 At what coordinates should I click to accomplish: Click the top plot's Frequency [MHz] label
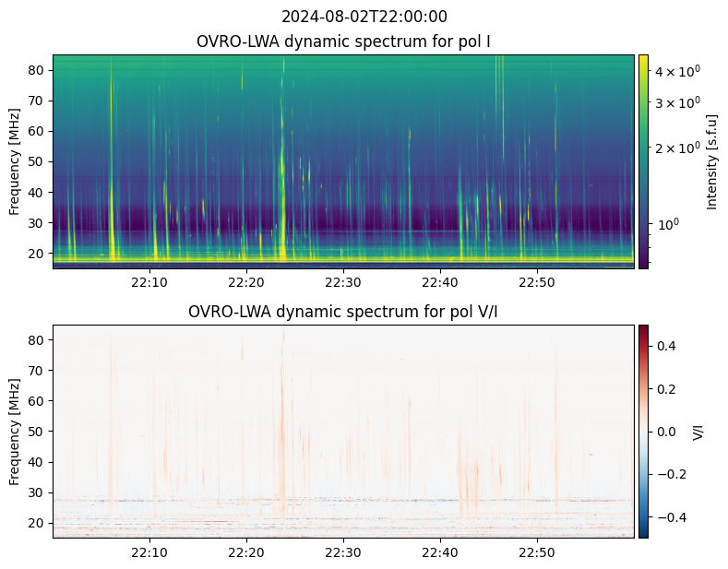coord(16,161)
